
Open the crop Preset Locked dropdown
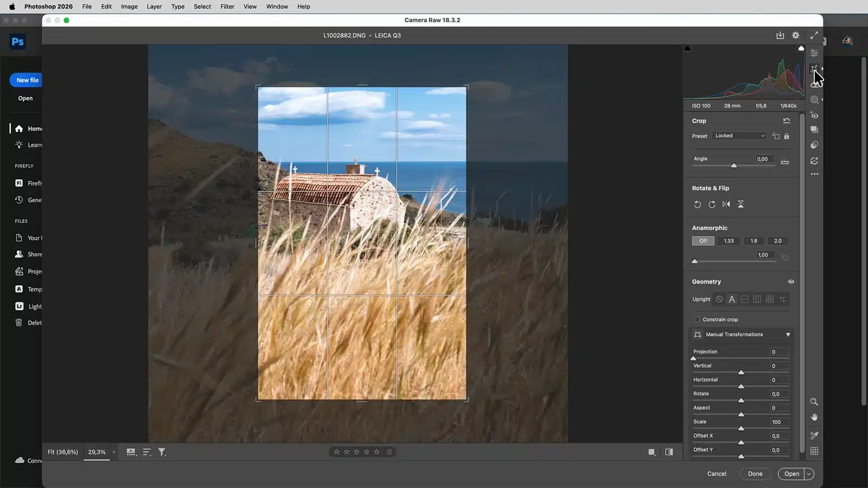[x=739, y=136]
